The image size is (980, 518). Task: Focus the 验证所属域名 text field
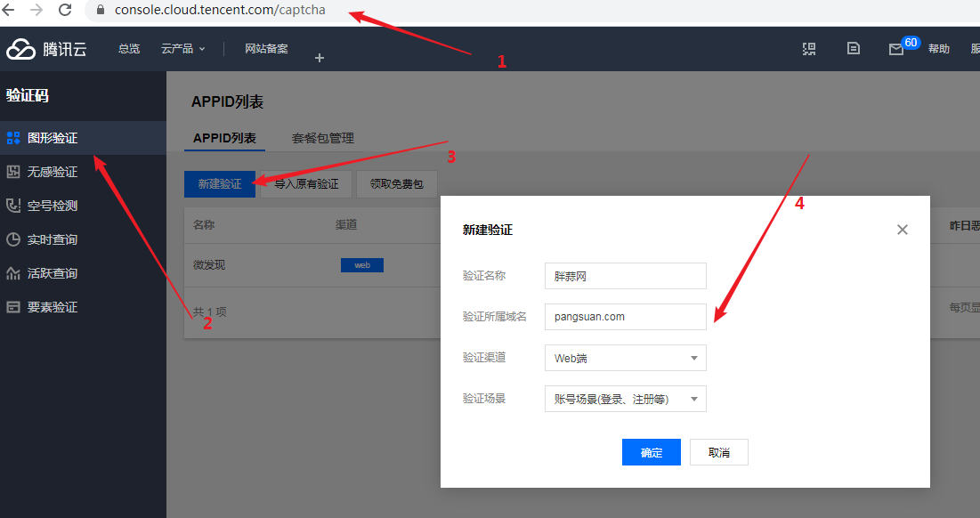click(625, 317)
